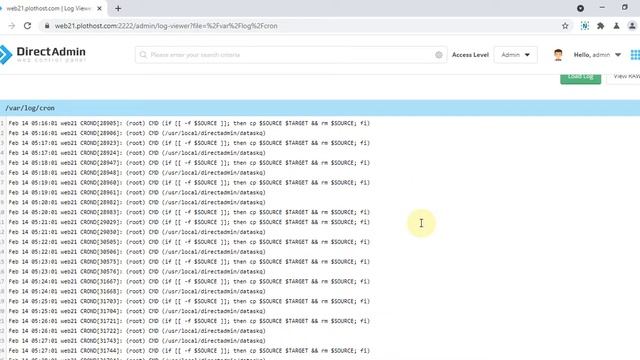640x360 pixels.
Task: Open the Chrome profile icon
Action: (x=632, y=26)
